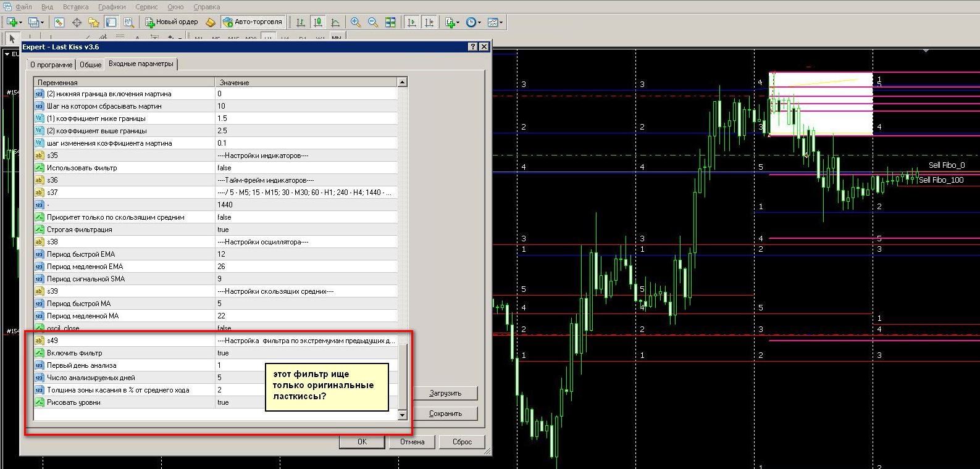
Task: Click the chart templates icon
Action: (x=492, y=22)
